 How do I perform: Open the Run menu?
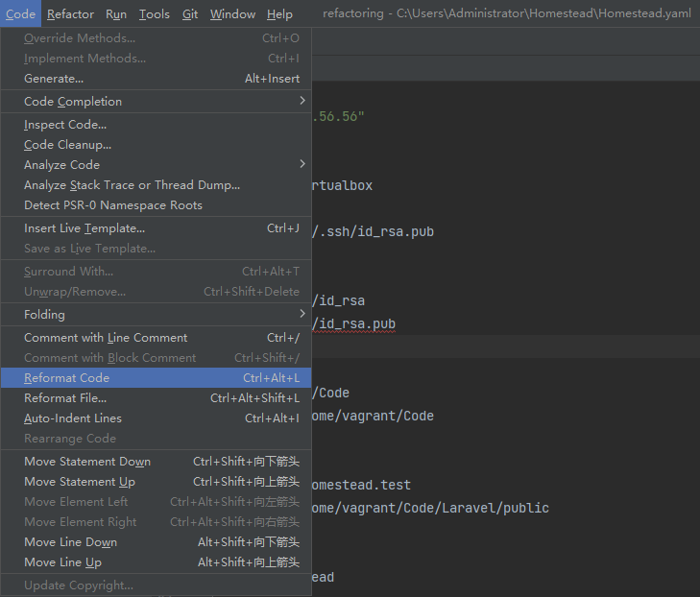click(x=116, y=14)
